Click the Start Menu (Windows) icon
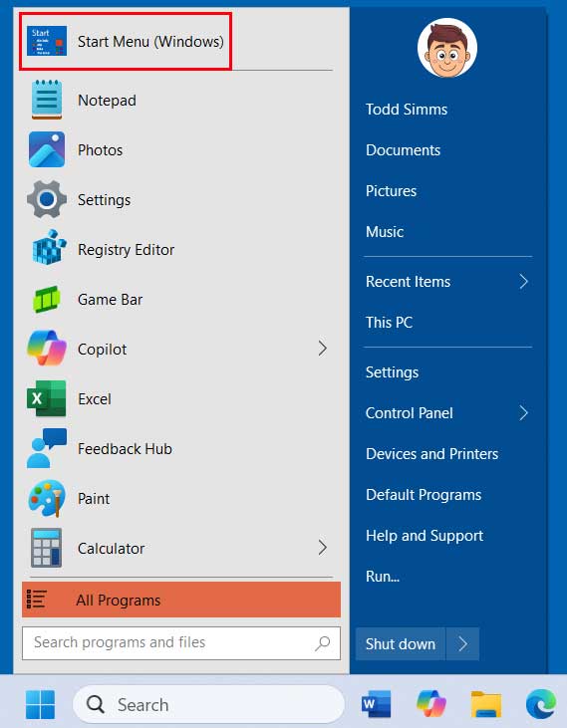567x728 pixels. click(x=47, y=41)
